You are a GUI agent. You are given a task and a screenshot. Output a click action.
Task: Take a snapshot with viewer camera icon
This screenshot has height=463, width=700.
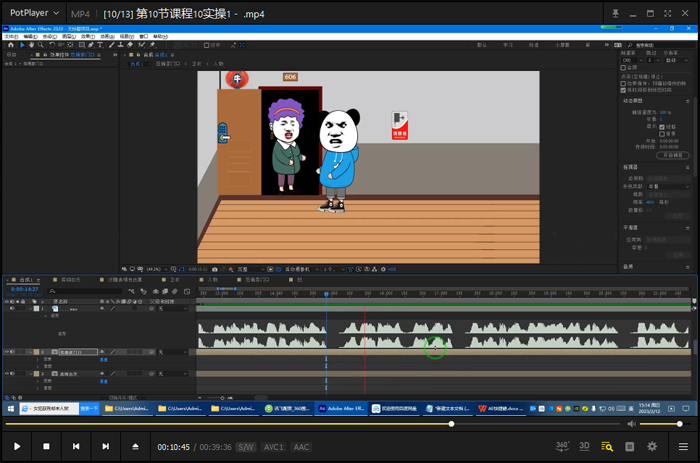pyautogui.click(x=215, y=269)
